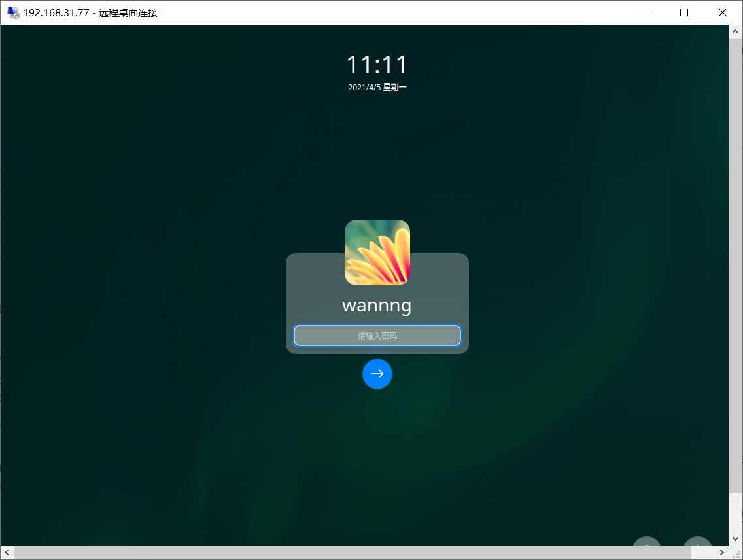
Task: Click the wannng user avatar picture
Action: (x=377, y=253)
